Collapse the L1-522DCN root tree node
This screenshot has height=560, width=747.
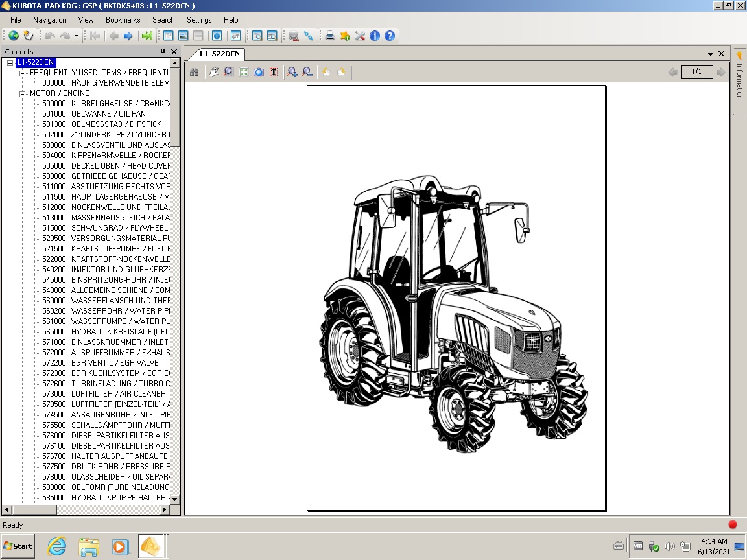(10, 62)
